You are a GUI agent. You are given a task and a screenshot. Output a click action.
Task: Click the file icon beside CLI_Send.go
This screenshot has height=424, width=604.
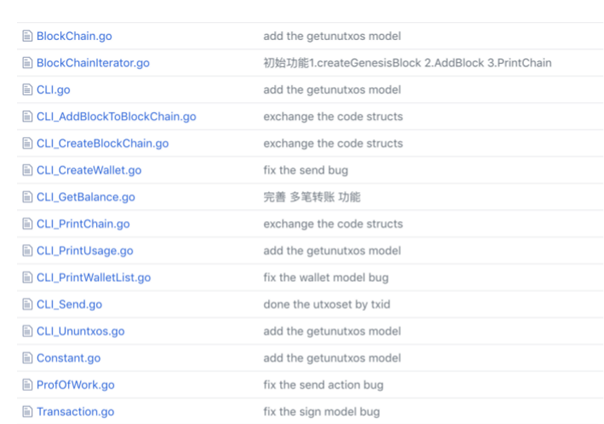(27, 304)
